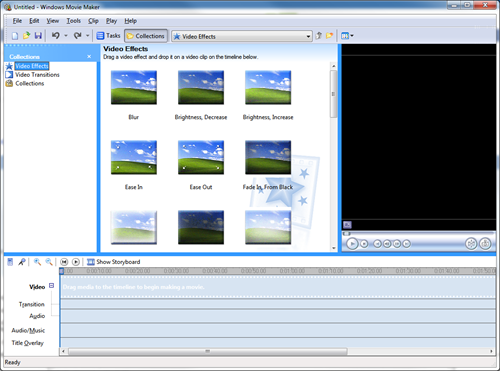Open the Undo history dropdown arrow
This screenshot has height=371, width=500.
coord(66,36)
